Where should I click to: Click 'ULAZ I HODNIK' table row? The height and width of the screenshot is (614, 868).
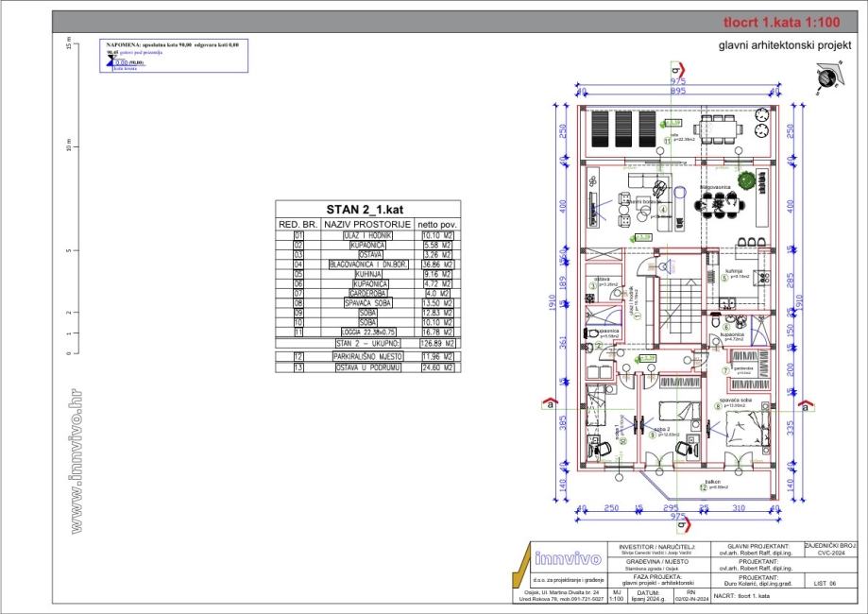[x=367, y=235]
